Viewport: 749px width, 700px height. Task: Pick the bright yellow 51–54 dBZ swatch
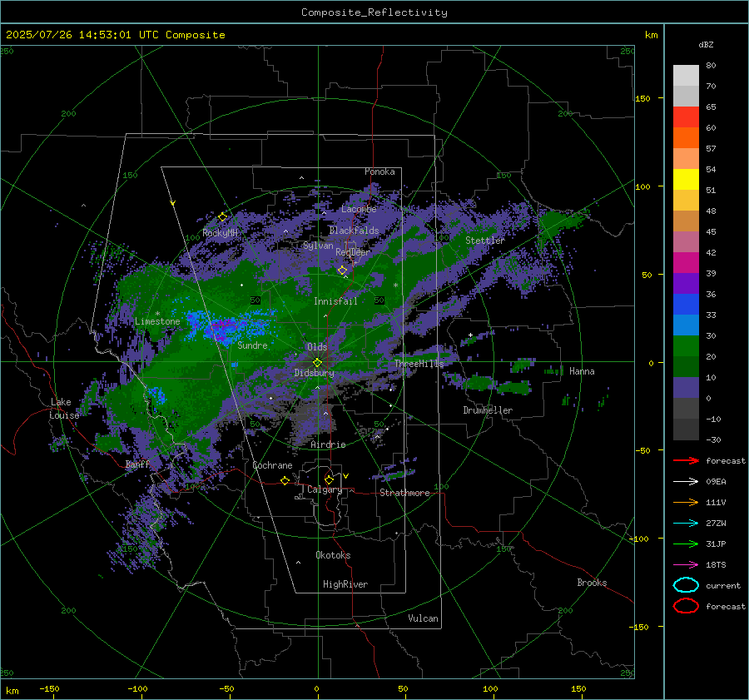[686, 180]
